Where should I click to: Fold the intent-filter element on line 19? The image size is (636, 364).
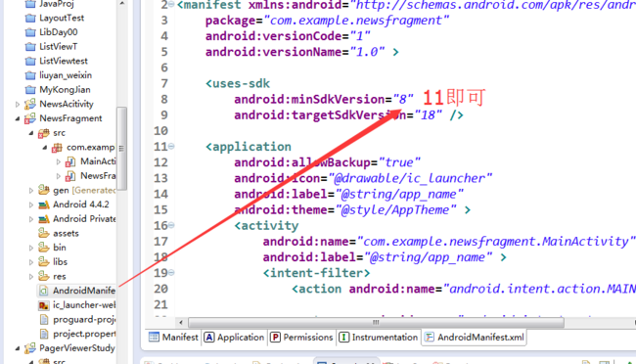171,272
